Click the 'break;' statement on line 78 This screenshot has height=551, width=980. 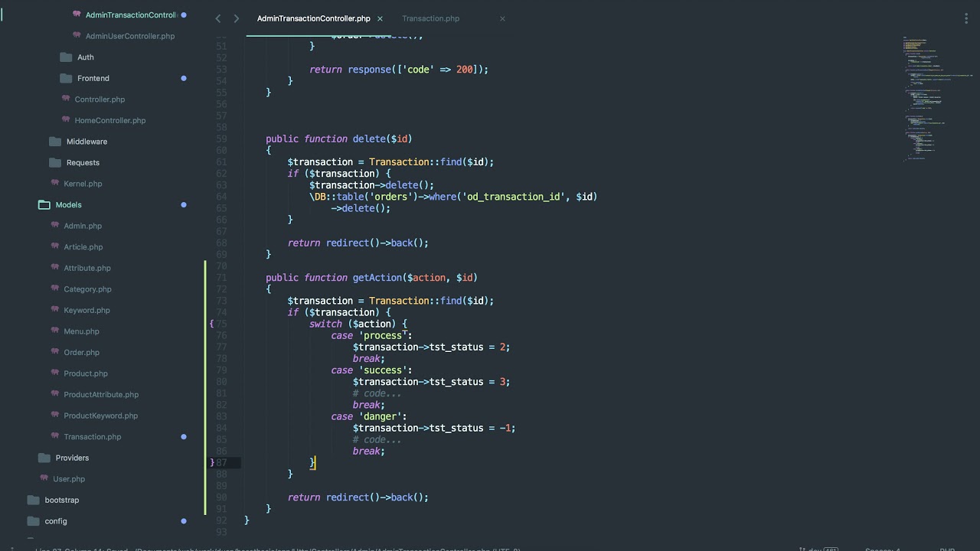coord(369,358)
